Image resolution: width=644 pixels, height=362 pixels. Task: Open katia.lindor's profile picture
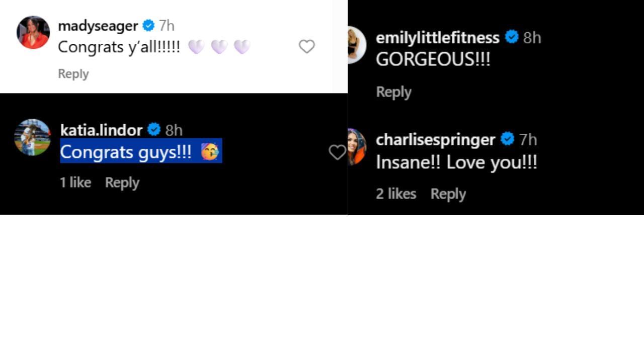33,137
